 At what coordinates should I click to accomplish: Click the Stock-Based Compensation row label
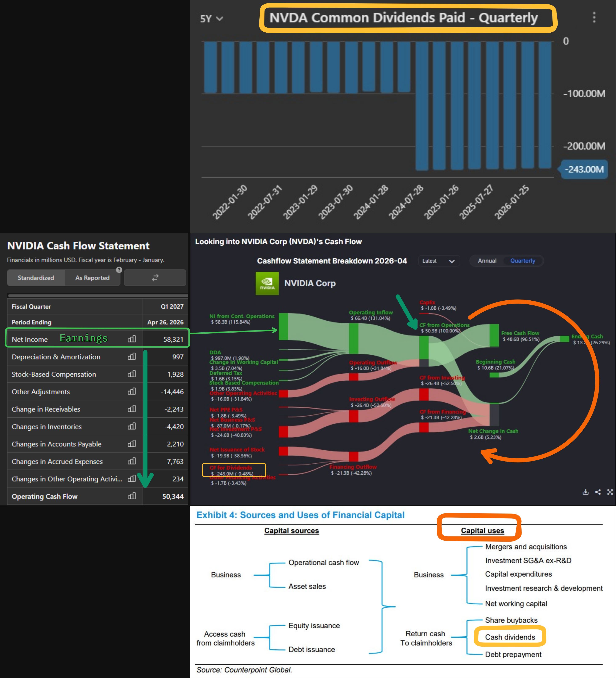point(54,374)
